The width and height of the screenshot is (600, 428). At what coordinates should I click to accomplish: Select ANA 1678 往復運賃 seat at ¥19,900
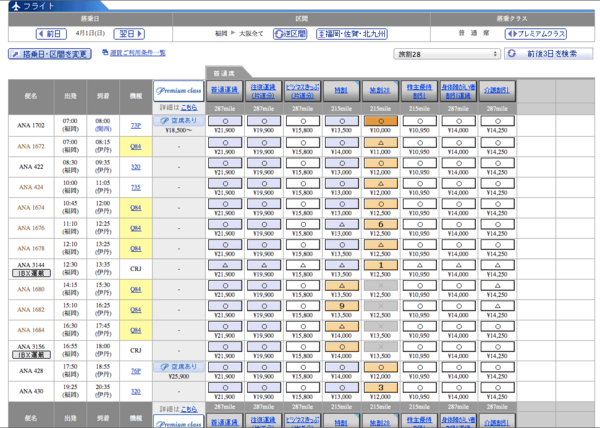coord(264,244)
